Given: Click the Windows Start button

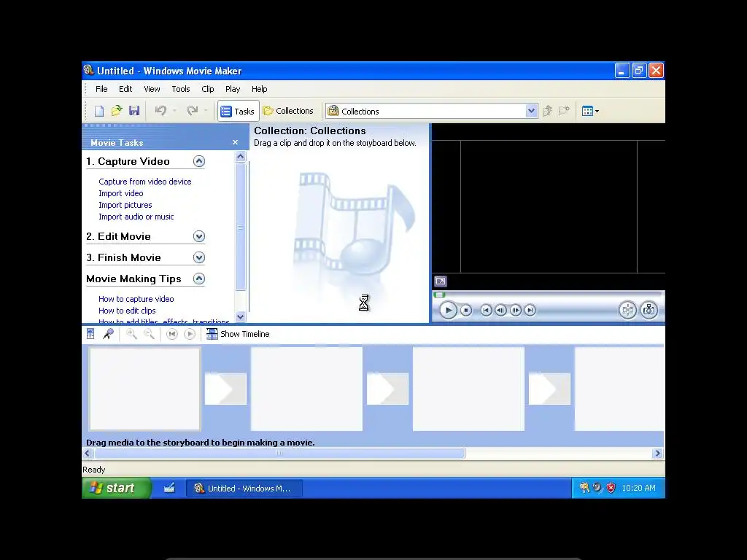Looking at the screenshot, I should pos(117,488).
